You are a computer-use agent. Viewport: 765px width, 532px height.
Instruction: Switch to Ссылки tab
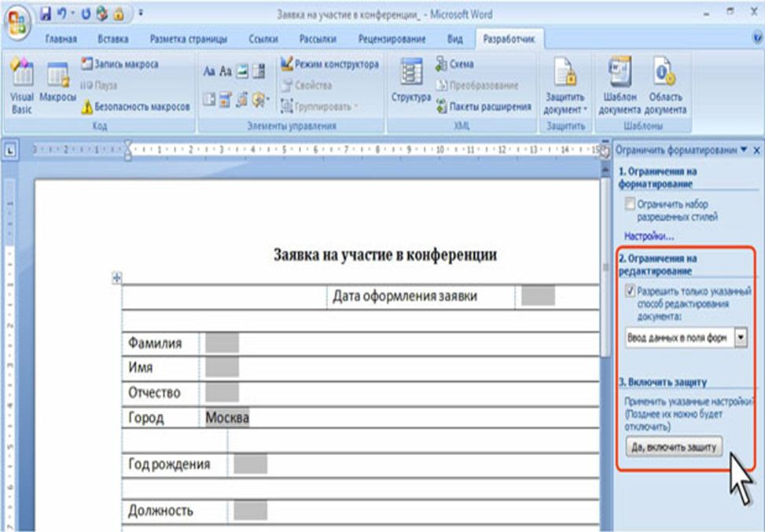coord(263,39)
